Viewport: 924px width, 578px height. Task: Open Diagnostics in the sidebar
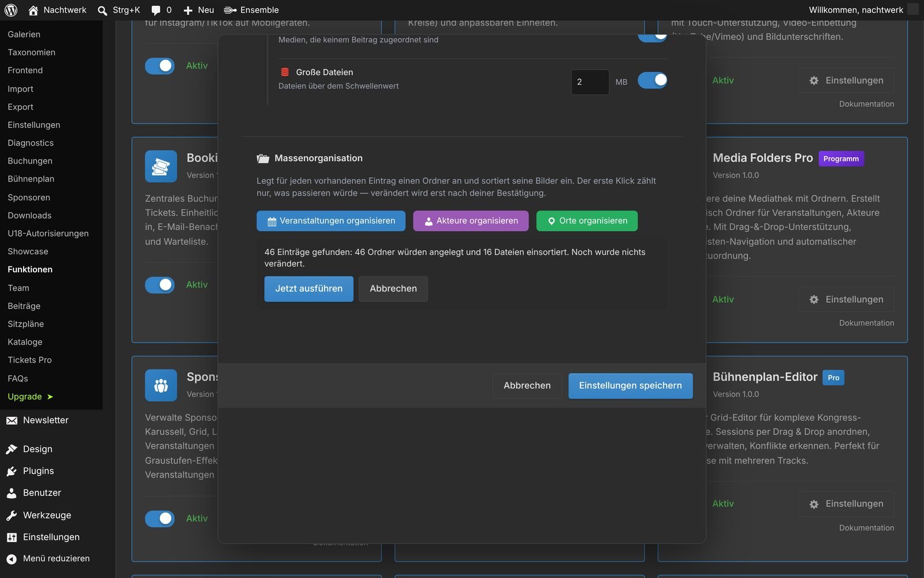[31, 143]
